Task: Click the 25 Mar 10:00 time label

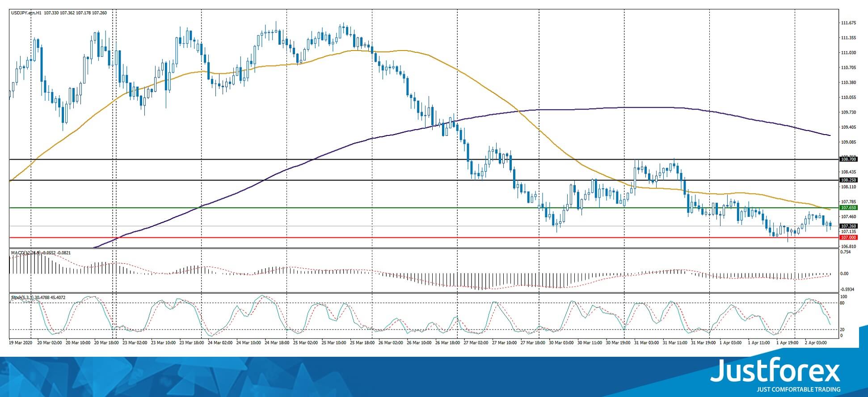Action: [x=334, y=343]
